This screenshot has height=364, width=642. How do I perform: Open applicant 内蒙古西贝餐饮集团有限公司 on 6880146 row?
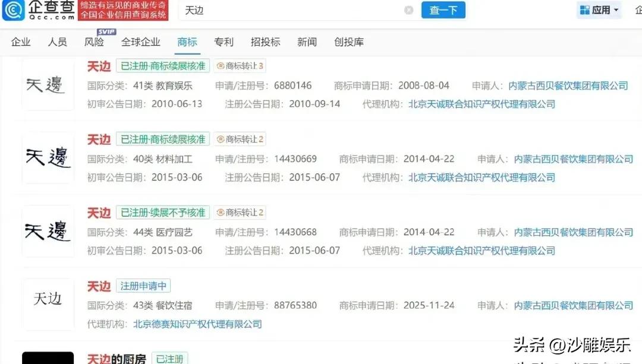click(x=568, y=86)
